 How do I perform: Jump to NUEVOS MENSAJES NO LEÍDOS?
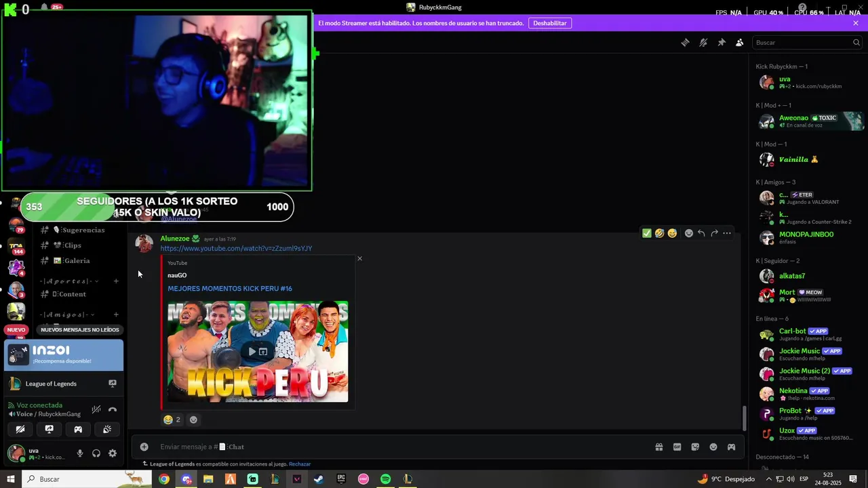click(80, 330)
